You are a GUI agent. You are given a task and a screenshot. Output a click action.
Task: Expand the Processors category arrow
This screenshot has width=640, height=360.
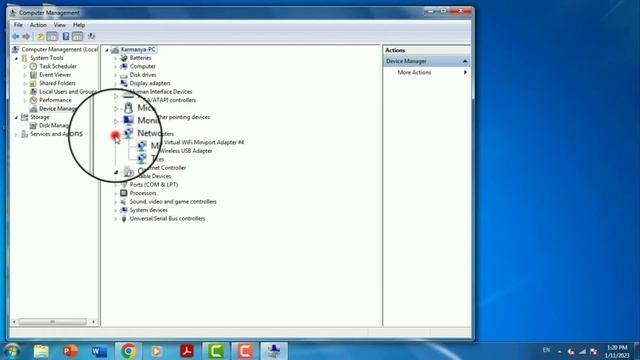(116, 193)
